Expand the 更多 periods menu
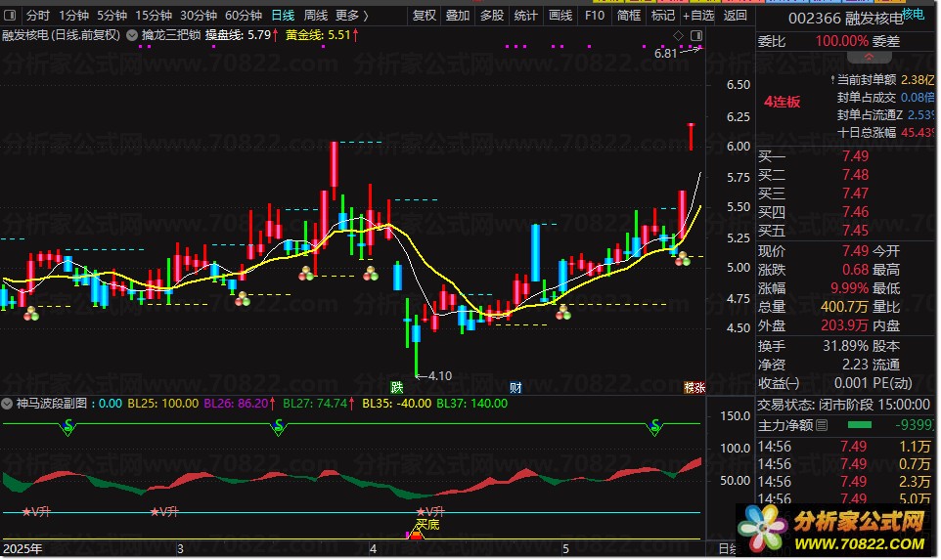The width and height of the screenshot is (941, 560). coord(352,16)
